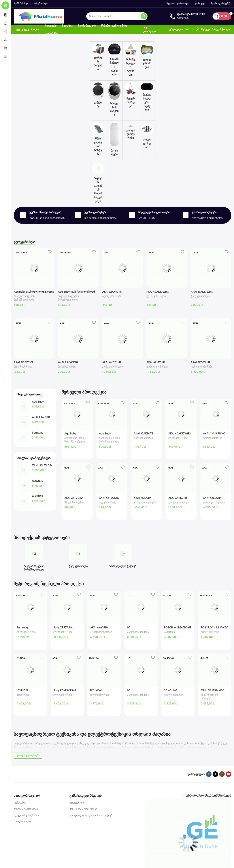Open the ქართული language selector
234x868 pixels.
pos(149,30)
